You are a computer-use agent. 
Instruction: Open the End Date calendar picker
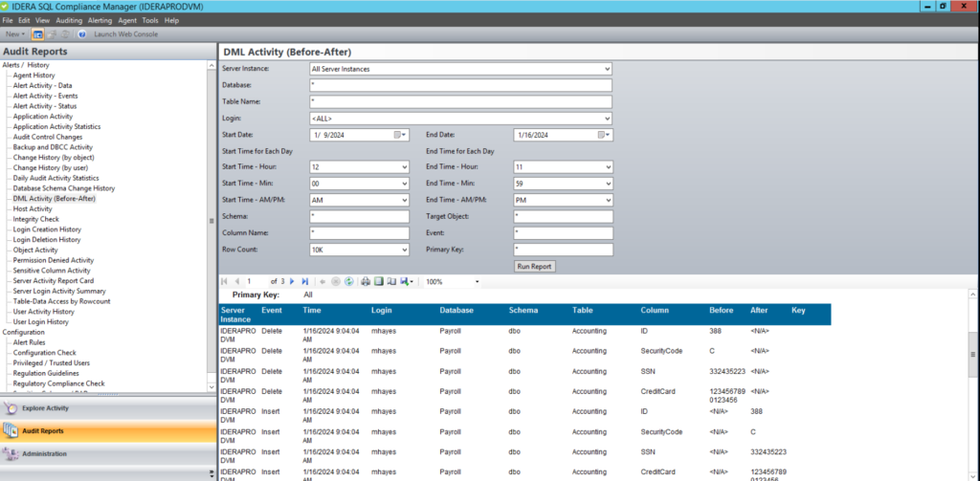tap(605, 135)
